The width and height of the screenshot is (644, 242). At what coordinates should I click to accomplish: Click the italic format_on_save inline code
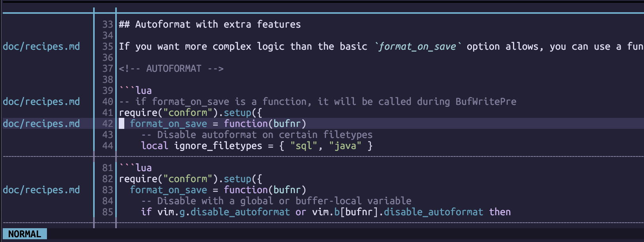click(417, 47)
